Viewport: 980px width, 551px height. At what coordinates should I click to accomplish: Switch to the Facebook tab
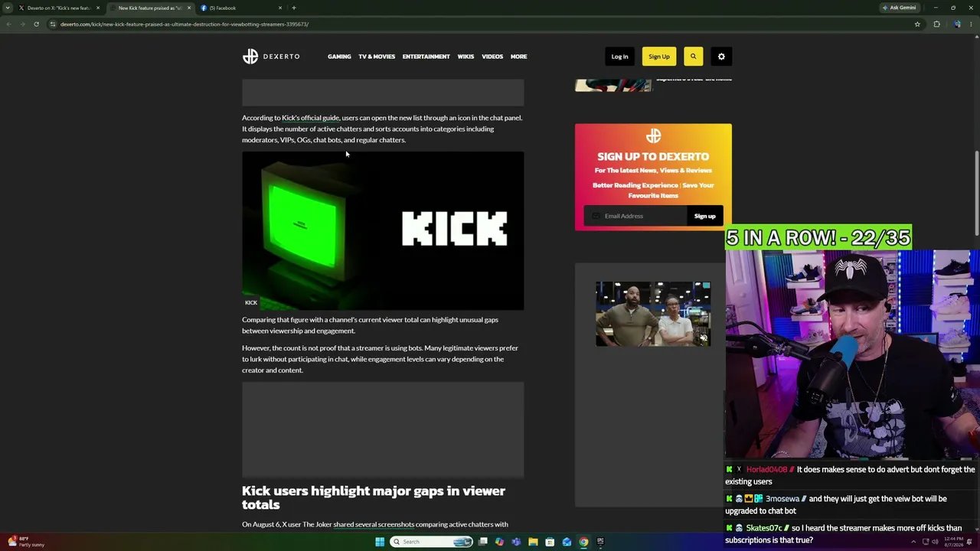(x=241, y=8)
